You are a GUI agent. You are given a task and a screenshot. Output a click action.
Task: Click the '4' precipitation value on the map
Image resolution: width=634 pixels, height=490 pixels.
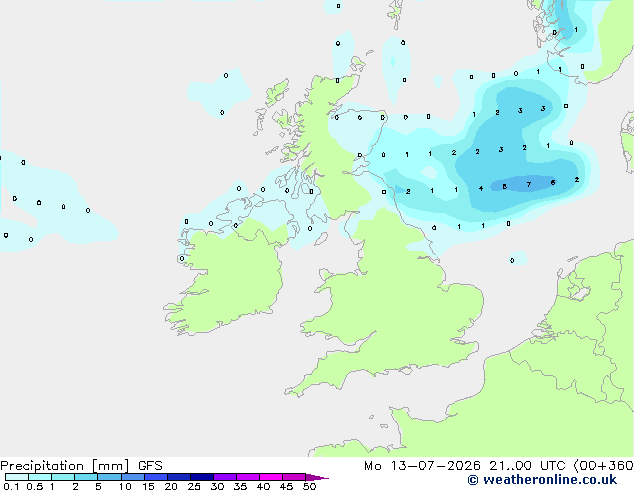[x=481, y=188]
